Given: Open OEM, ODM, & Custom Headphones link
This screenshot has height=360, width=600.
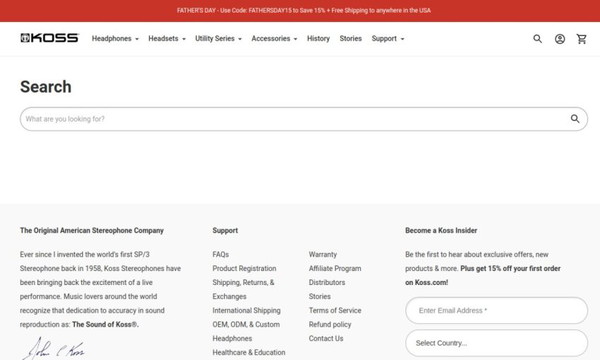Looking at the screenshot, I should click(x=246, y=331).
